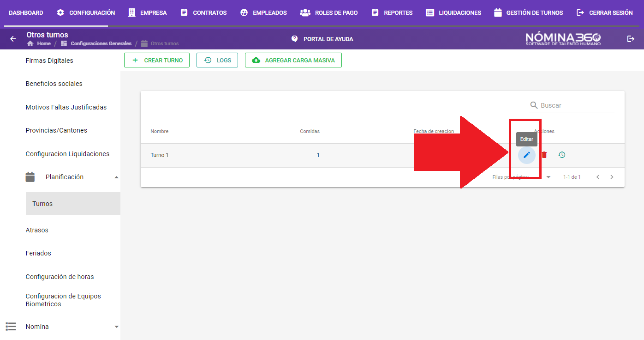Open Beneficios sociales in sidebar
644x340 pixels.
click(54, 84)
